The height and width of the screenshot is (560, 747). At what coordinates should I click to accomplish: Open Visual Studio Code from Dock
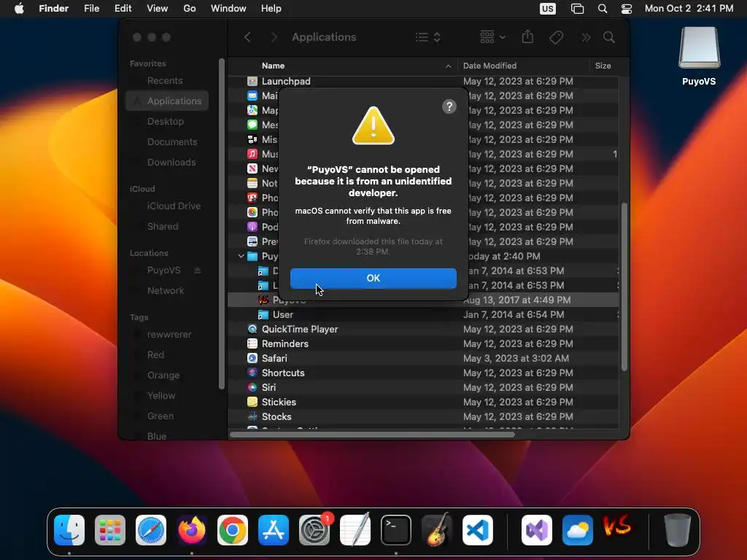(x=477, y=530)
